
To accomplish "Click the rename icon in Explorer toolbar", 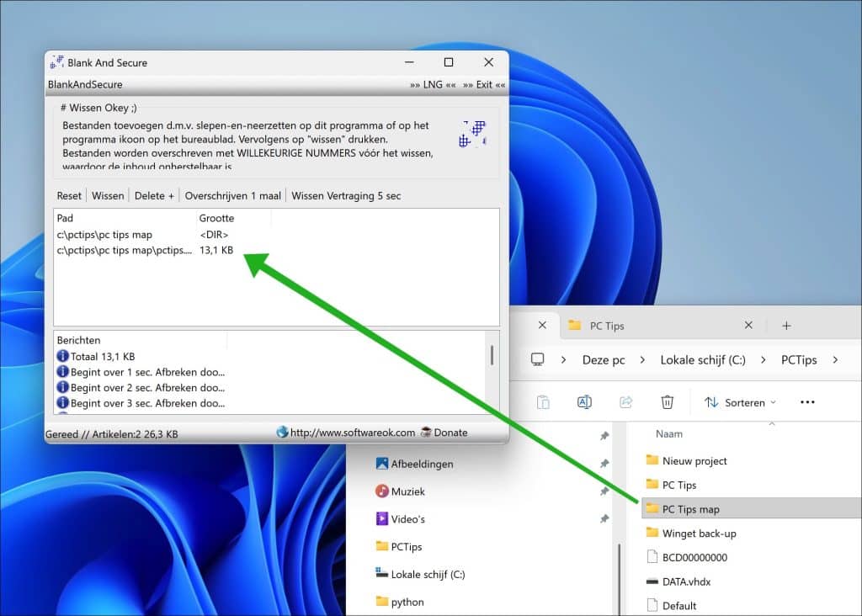I will pos(584,402).
